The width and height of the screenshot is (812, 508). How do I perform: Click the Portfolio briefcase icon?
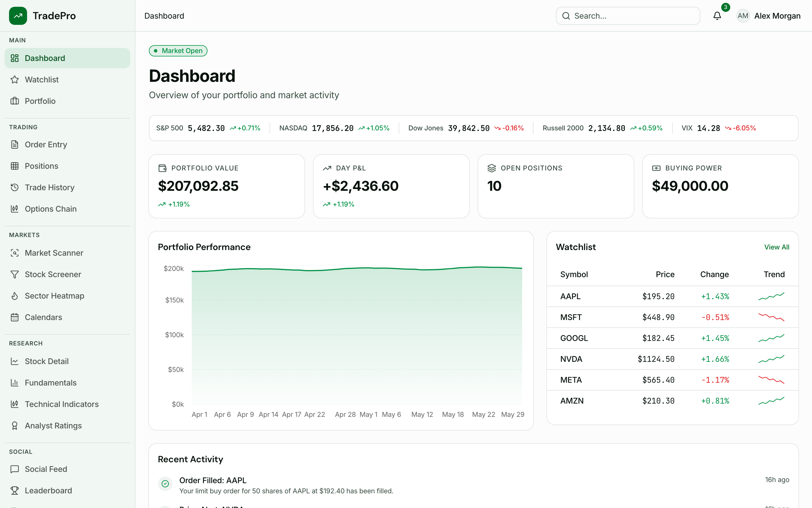[14, 101]
